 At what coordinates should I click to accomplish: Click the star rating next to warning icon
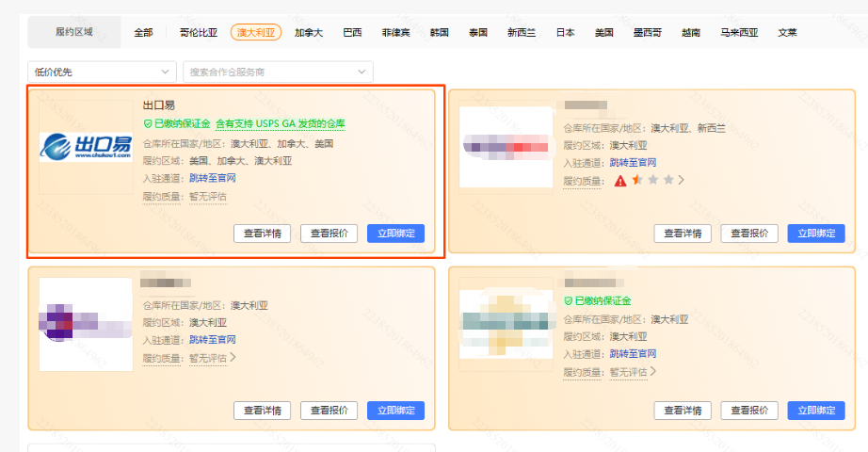(653, 180)
